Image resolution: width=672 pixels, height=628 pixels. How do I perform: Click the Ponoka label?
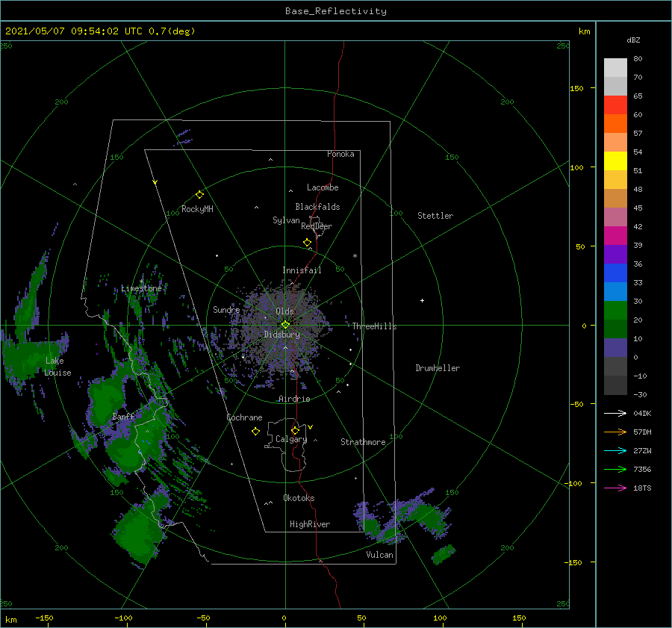[x=340, y=154]
